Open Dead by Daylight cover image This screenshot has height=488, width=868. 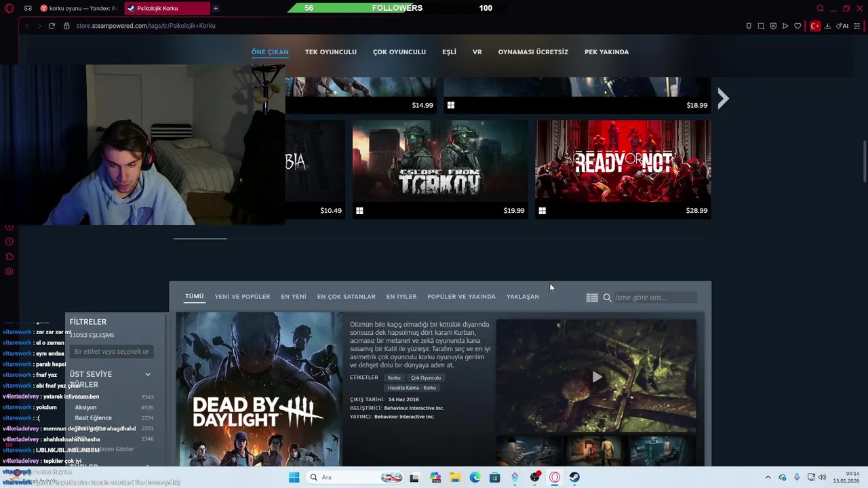click(259, 390)
